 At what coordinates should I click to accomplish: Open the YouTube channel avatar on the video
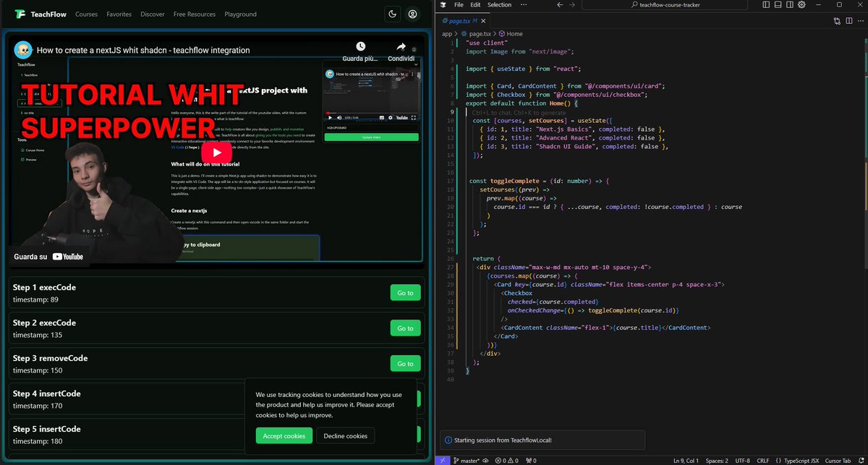point(24,50)
